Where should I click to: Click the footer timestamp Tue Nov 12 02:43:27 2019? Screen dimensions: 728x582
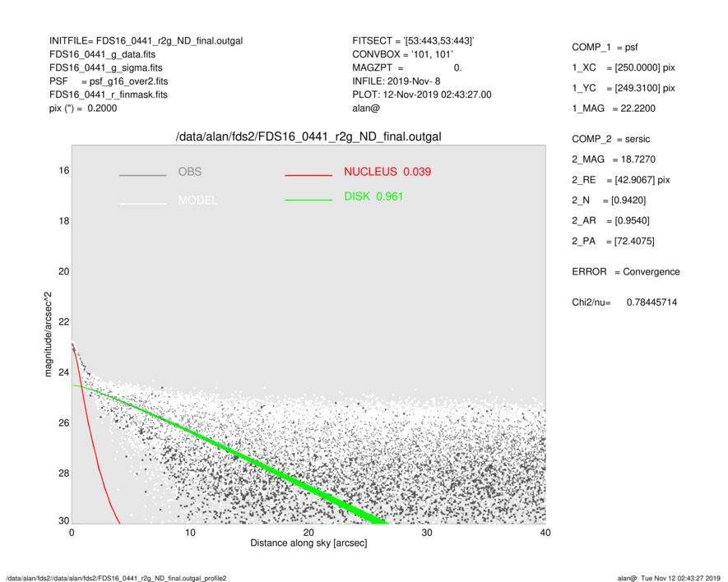tap(680, 578)
